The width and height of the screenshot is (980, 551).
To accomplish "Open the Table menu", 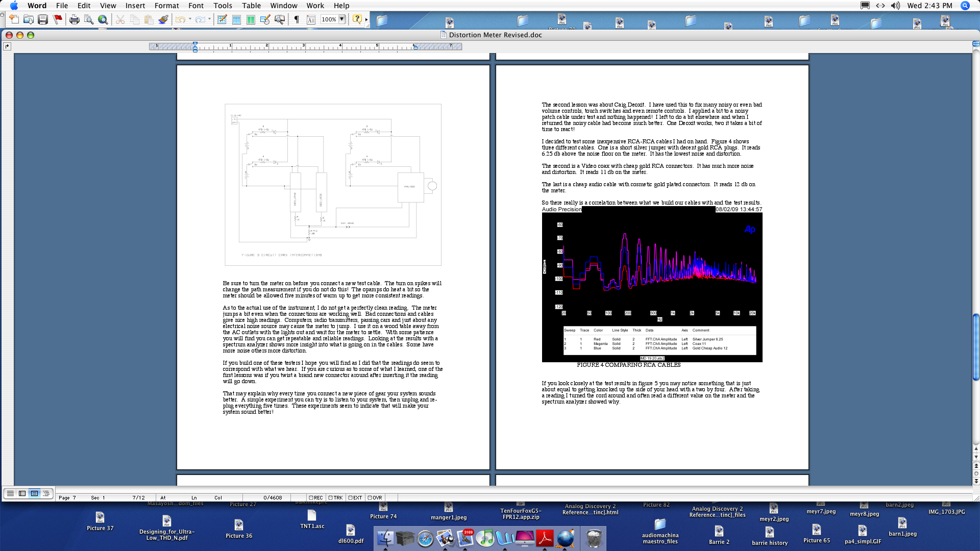I will (x=251, y=6).
